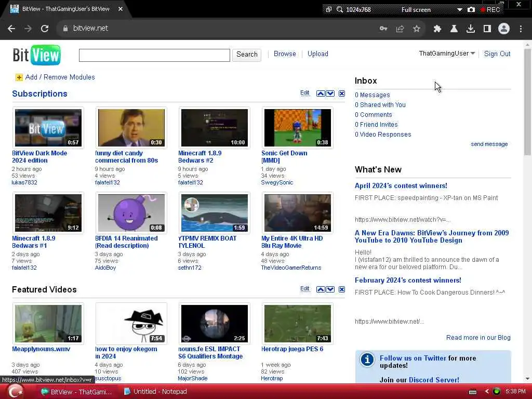Viewport: 532px width, 399px height.
Task: Open YTPMV REMIX BOAT TYLENOL title link
Action: [207, 242]
